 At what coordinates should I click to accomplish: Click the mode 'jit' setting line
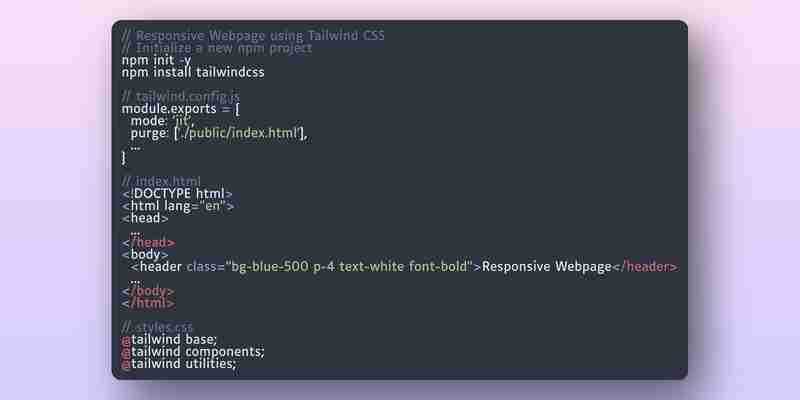click(163, 121)
